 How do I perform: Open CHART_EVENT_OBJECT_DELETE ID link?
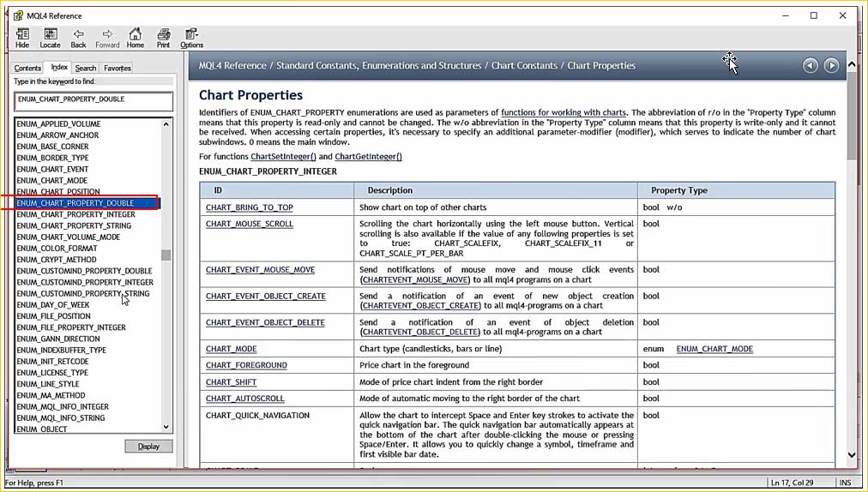tap(265, 322)
